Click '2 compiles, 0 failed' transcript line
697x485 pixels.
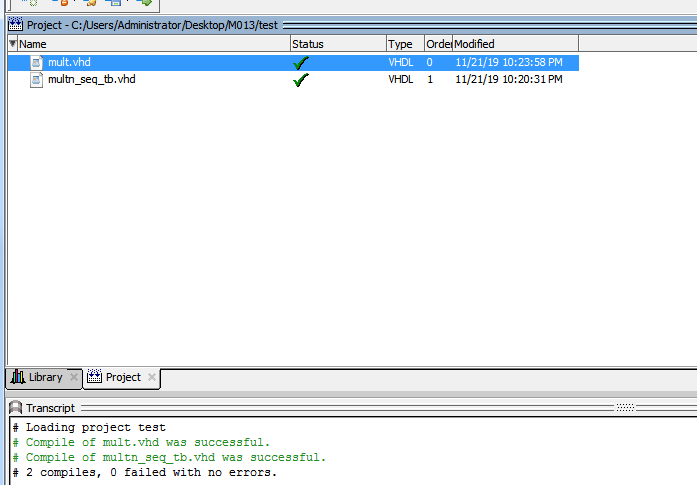(x=145, y=473)
